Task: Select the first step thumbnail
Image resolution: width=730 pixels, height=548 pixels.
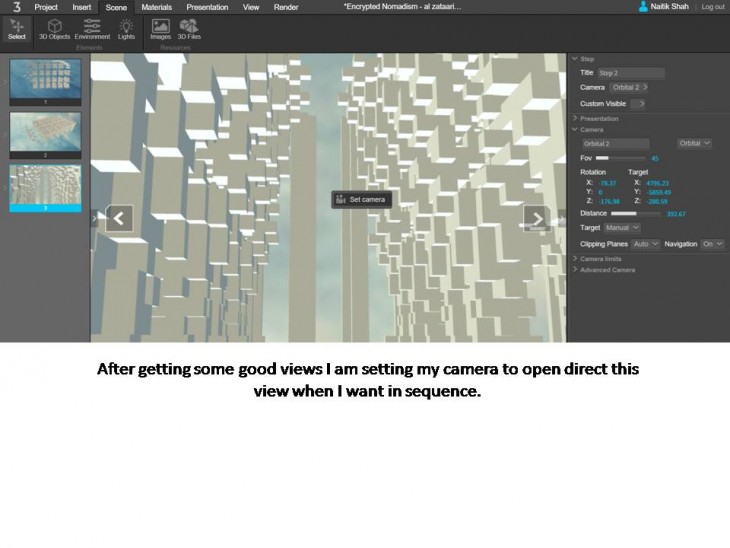Action: 45,80
